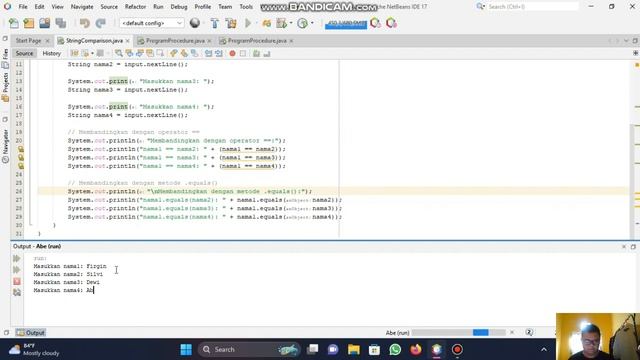Click the green Run Project arrow
Image resolution: width=640 pixels, height=360 pixels.
coord(248,23)
